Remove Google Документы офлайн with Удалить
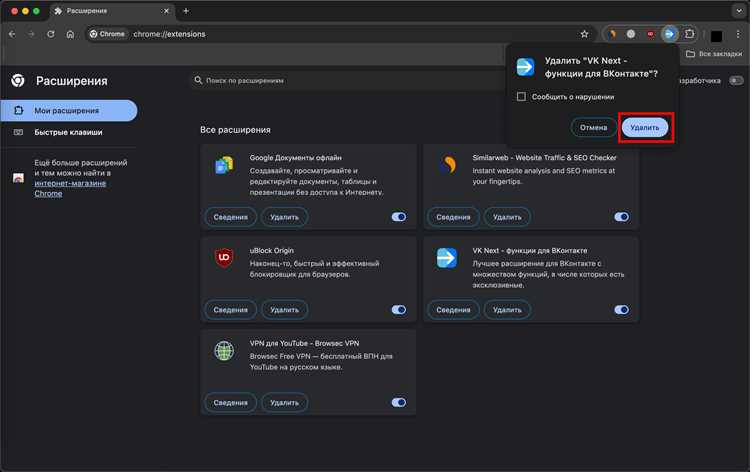This screenshot has width=750, height=472. click(284, 217)
